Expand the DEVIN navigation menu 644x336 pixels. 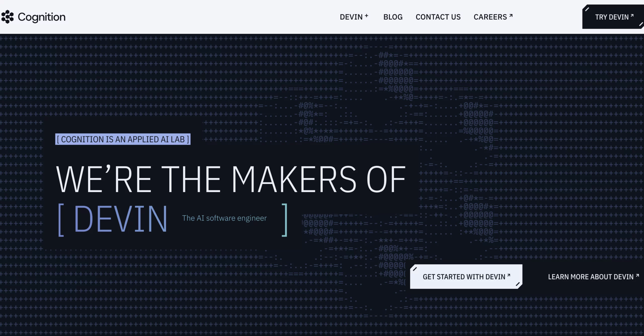(x=351, y=17)
